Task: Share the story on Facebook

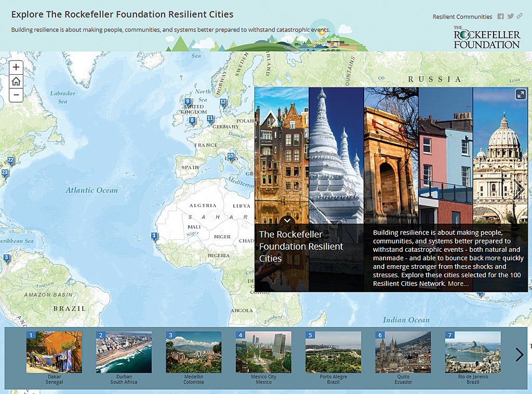Action: (x=500, y=16)
